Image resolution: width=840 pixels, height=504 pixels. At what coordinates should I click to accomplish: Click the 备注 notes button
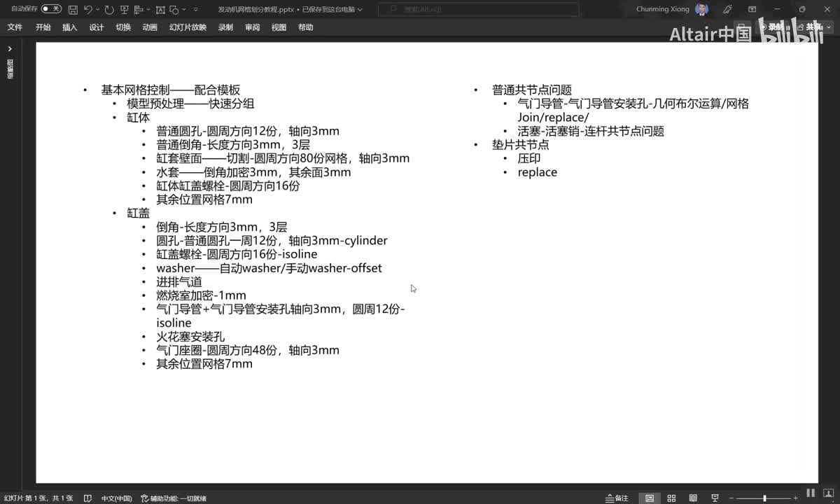(617, 498)
